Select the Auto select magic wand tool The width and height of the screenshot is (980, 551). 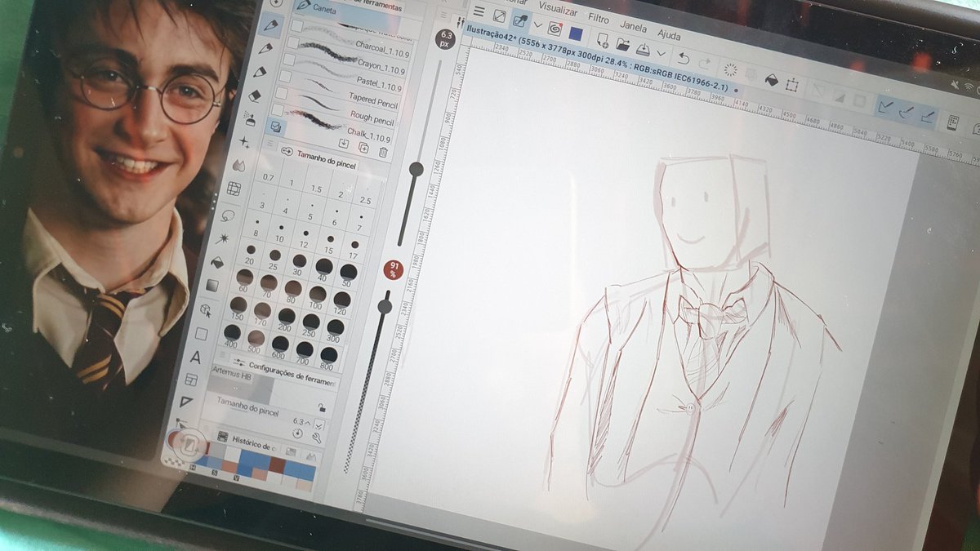224,238
